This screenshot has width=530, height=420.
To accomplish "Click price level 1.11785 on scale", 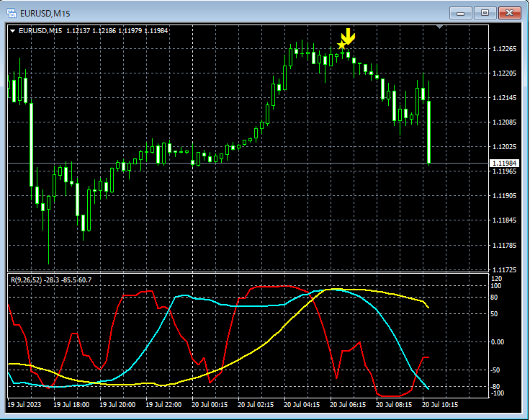I will 504,245.
